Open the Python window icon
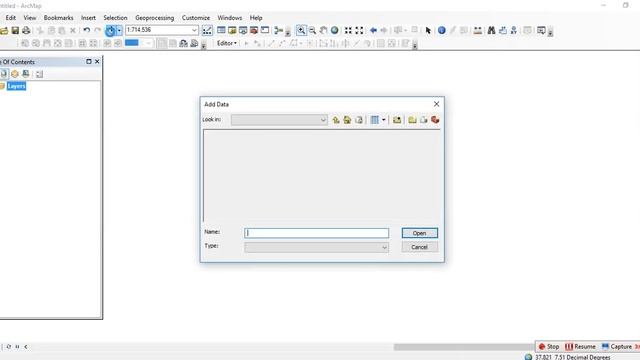640x360 pixels. pos(265,30)
